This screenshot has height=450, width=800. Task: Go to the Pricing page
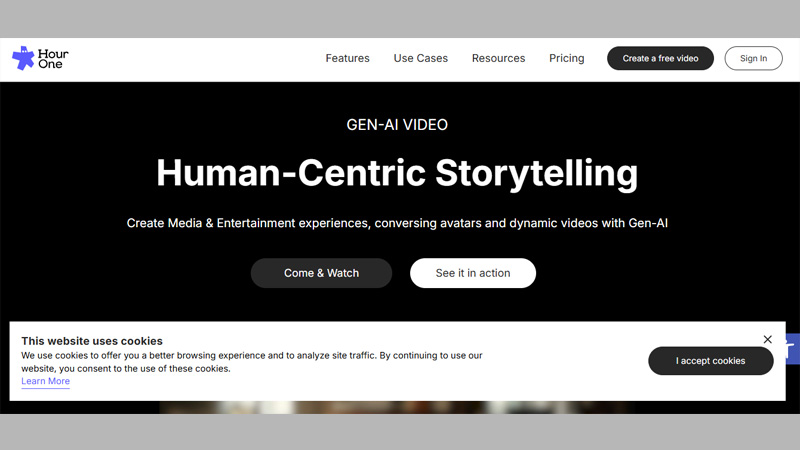566,58
